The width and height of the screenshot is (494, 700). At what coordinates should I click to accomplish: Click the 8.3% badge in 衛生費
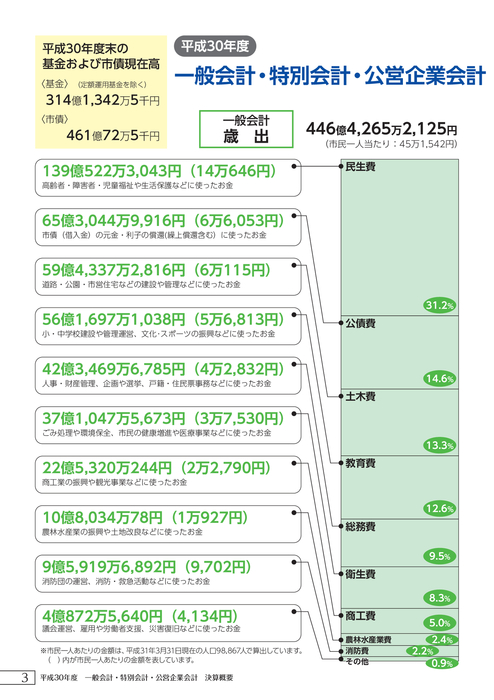point(440,598)
